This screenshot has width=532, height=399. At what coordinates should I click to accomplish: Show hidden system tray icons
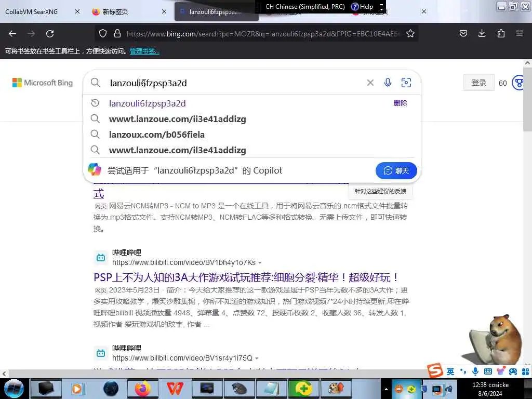[x=386, y=389]
